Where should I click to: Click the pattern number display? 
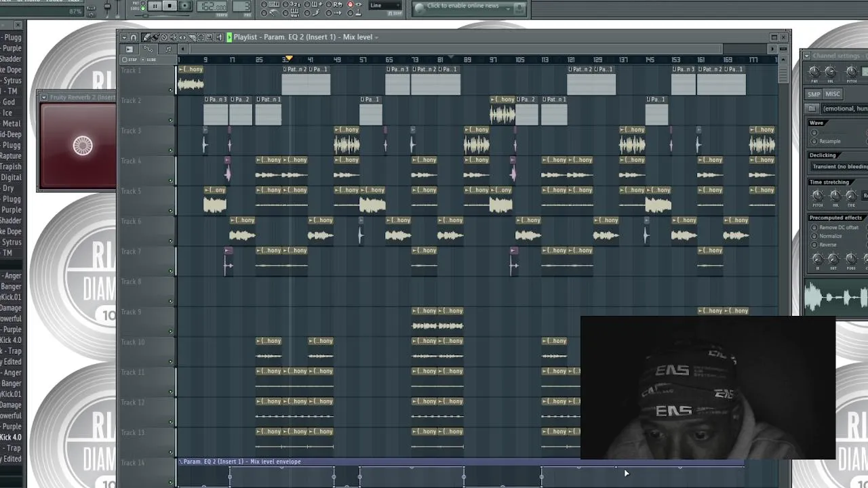point(242,7)
